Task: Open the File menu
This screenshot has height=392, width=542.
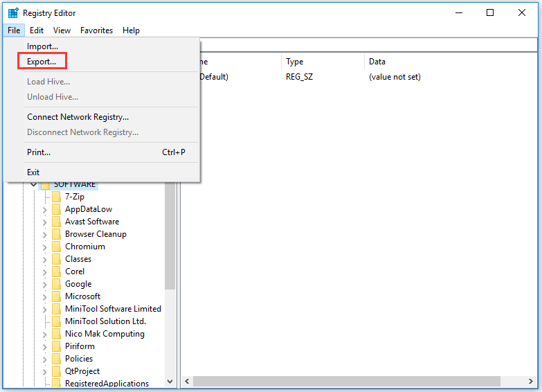Action: (14, 30)
